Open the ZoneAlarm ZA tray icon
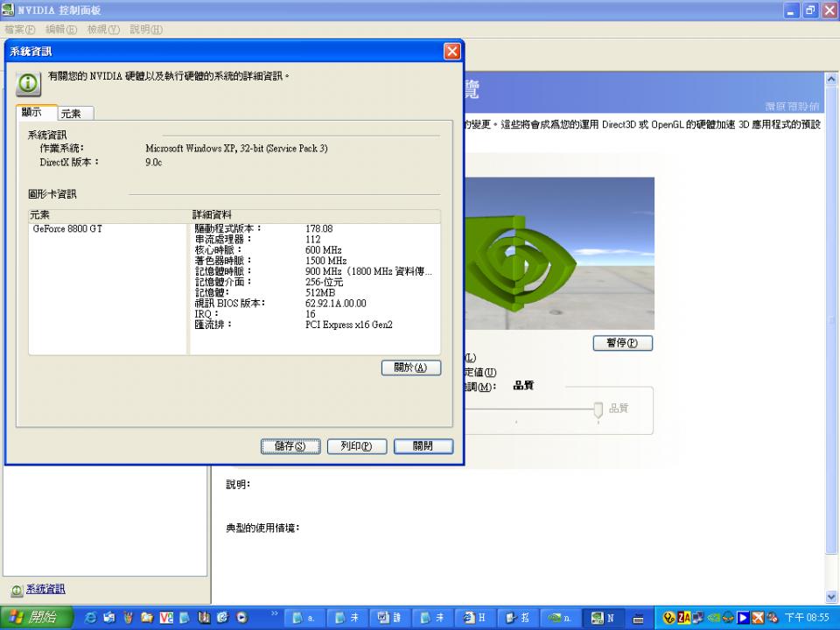The image size is (840, 630). tap(683, 619)
